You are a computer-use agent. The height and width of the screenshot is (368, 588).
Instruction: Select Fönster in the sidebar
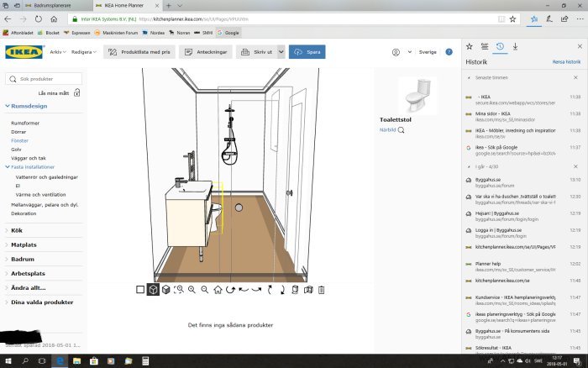click(19, 140)
